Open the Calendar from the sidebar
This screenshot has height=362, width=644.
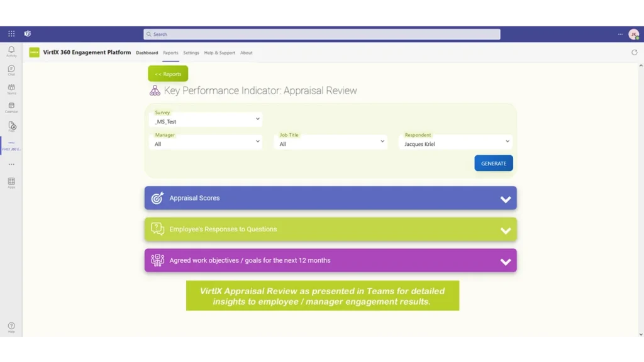point(11,107)
